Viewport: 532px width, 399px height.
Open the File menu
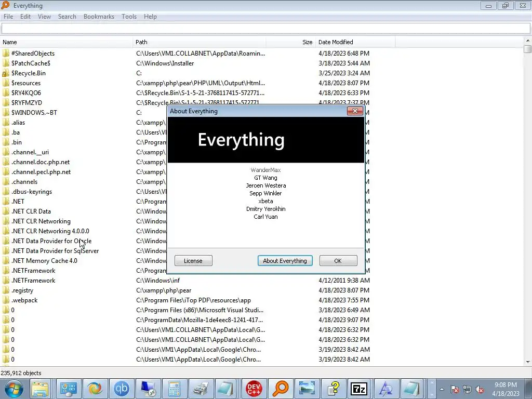click(x=8, y=17)
